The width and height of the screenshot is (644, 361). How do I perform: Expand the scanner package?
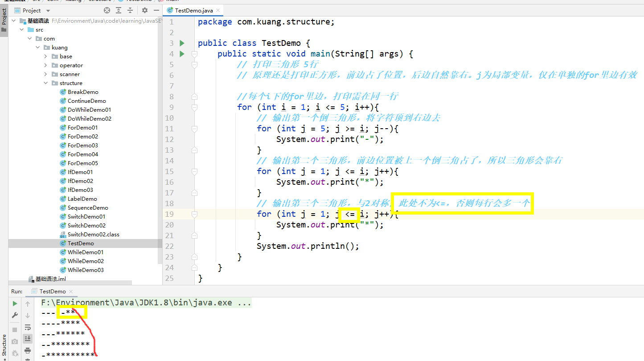click(46, 74)
